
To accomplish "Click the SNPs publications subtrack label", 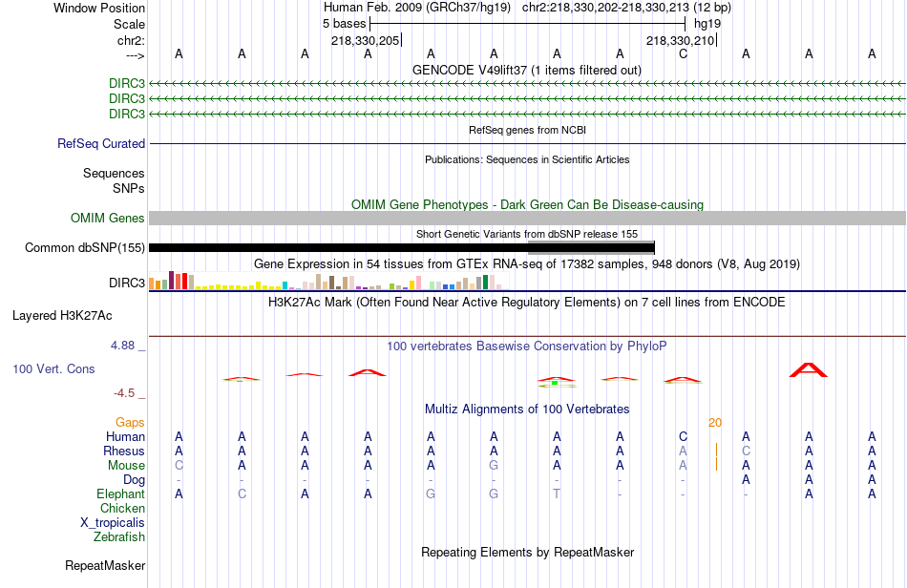I will pyautogui.click(x=129, y=188).
